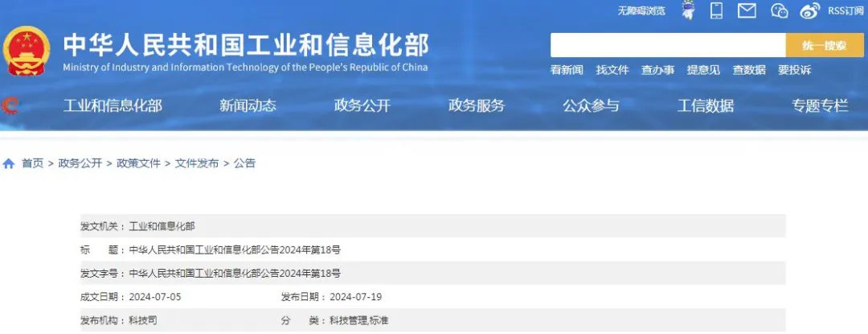Open the 找文件 quick link
Viewport: 868px width, 334px height.
click(612, 70)
